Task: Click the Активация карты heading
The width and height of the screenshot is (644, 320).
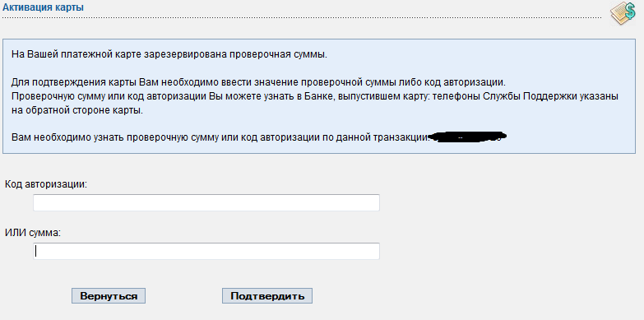Action: click(x=43, y=7)
